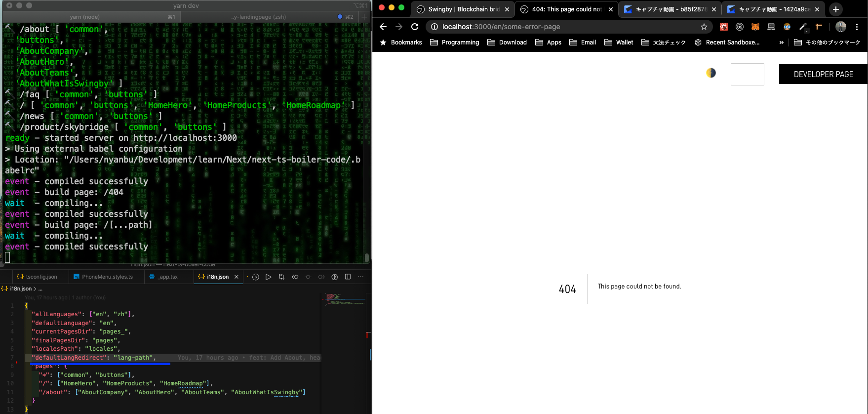
Task: Expand the hidden bookmarks chevron
Action: (x=781, y=42)
